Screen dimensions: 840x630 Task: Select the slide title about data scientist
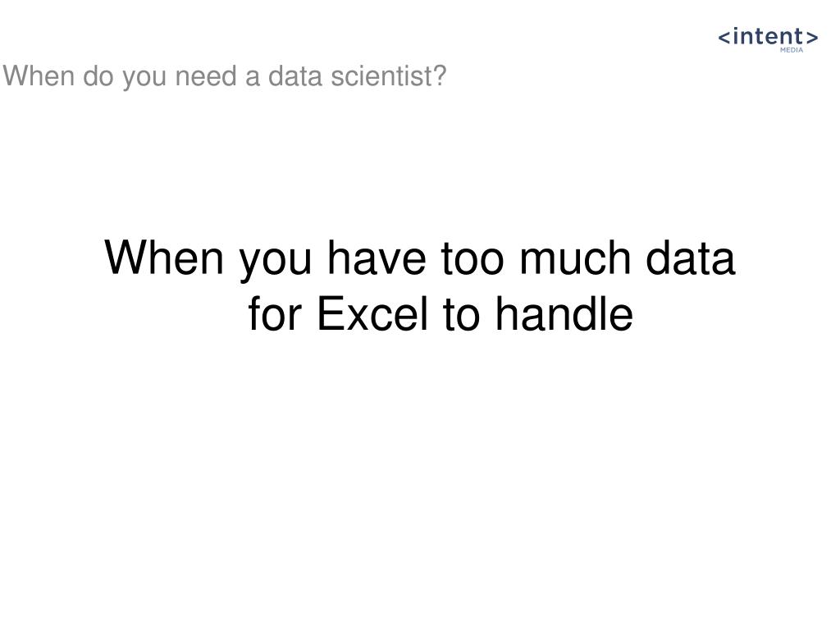tap(225, 77)
